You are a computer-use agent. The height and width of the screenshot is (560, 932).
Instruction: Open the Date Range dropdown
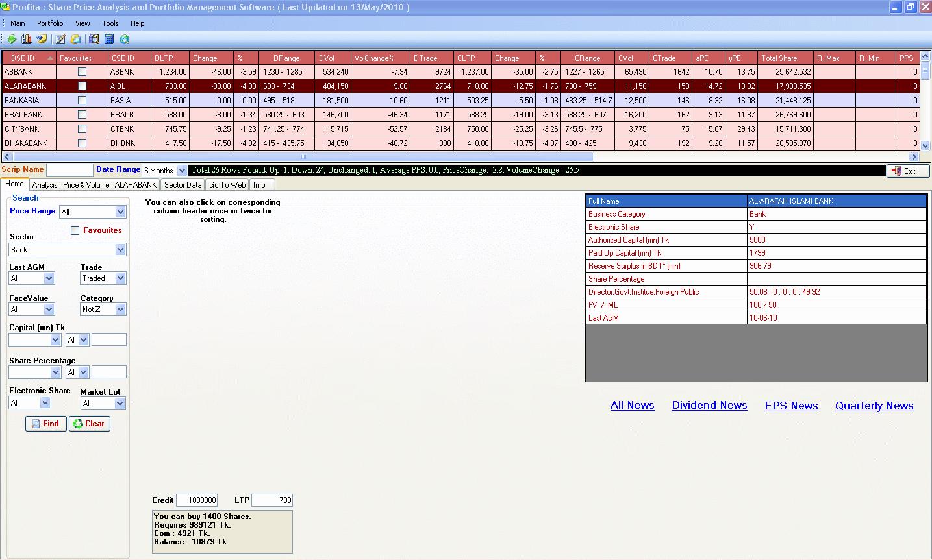tap(182, 171)
